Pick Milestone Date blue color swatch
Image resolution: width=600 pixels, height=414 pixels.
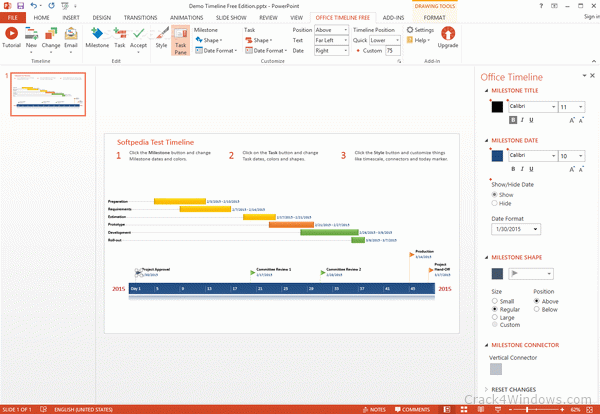tap(497, 156)
